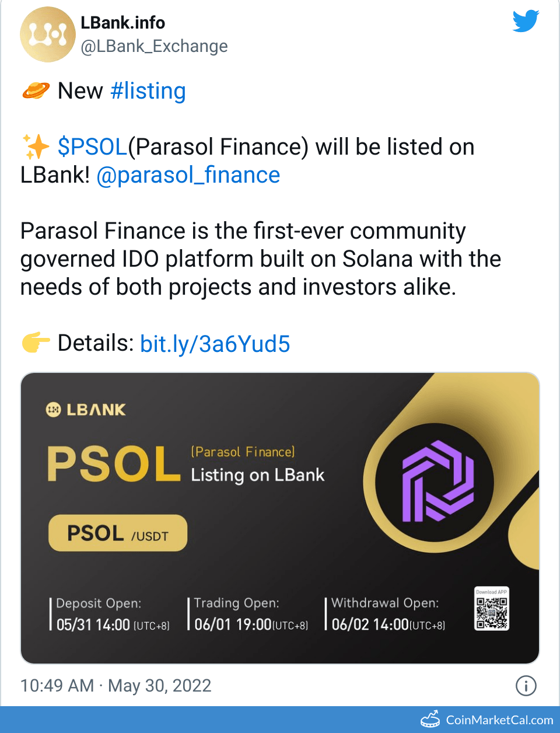Visit the @parasol_finance mention

click(188, 175)
